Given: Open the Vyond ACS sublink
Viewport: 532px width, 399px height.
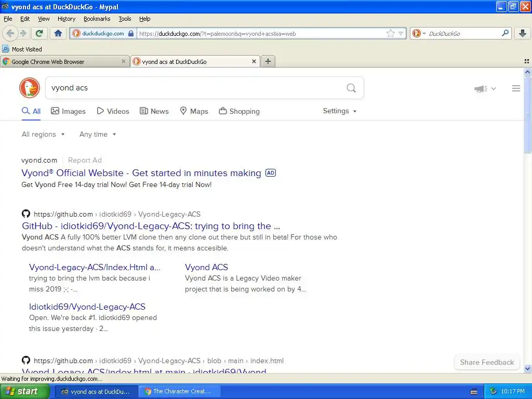Looking at the screenshot, I should click(206, 268).
